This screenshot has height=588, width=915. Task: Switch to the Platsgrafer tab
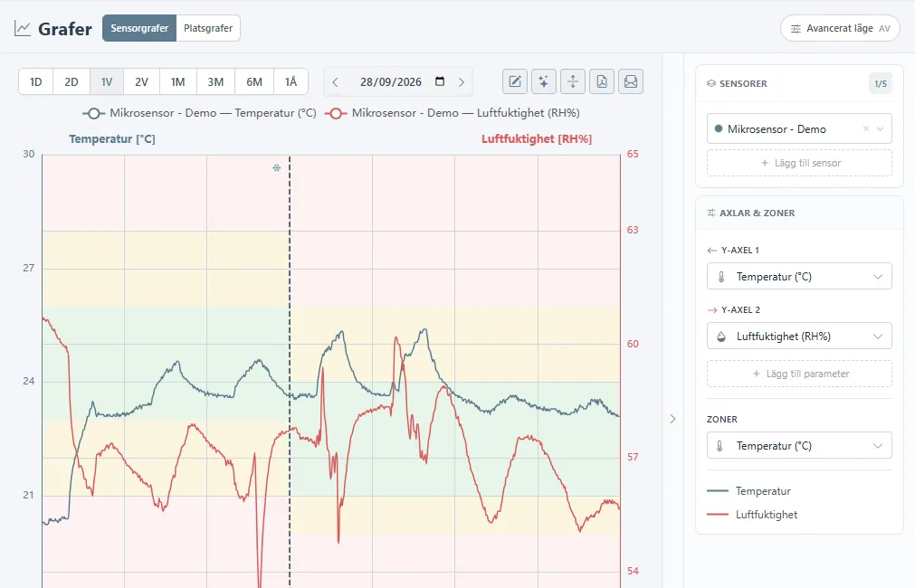(x=208, y=28)
